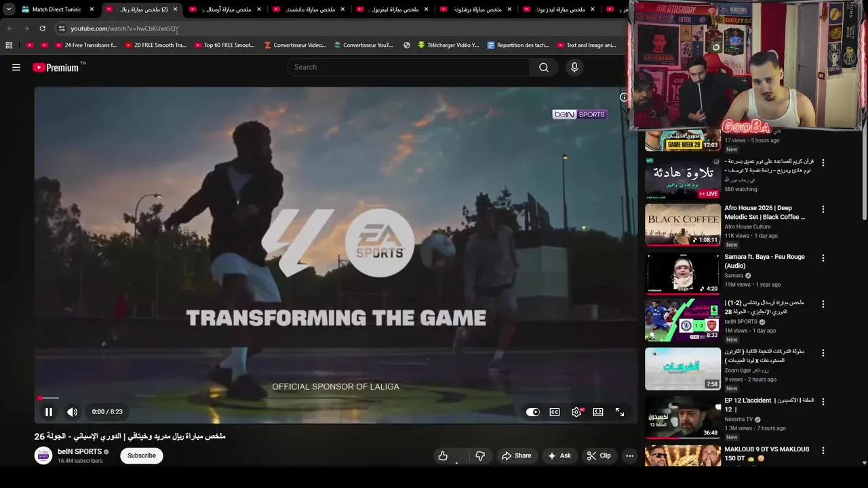This screenshot has height=488, width=868.
Task: Open Repartition des tach... bookmark
Action: click(518, 45)
